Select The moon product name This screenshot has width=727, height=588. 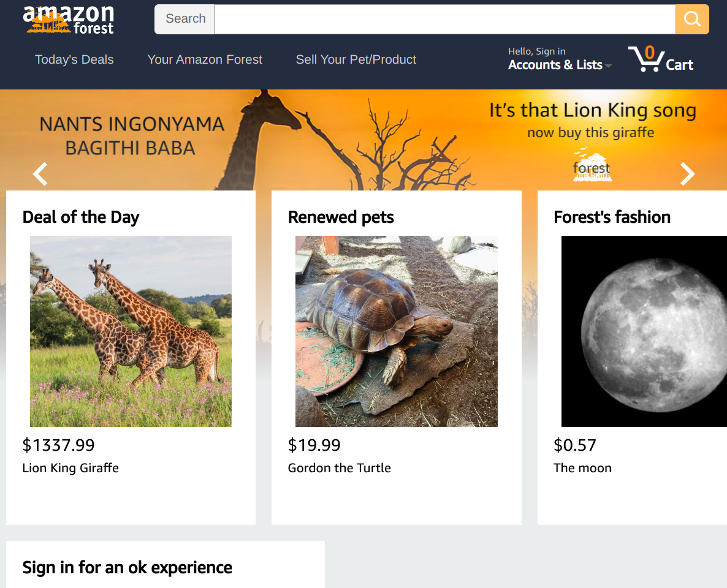(x=582, y=468)
